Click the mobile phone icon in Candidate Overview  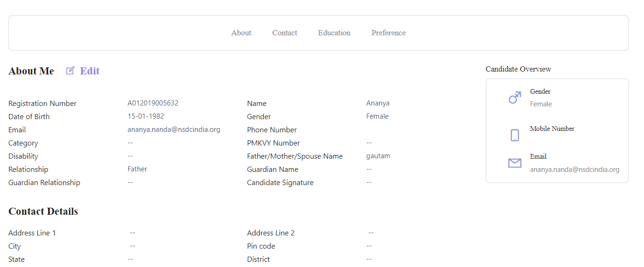coord(514,135)
